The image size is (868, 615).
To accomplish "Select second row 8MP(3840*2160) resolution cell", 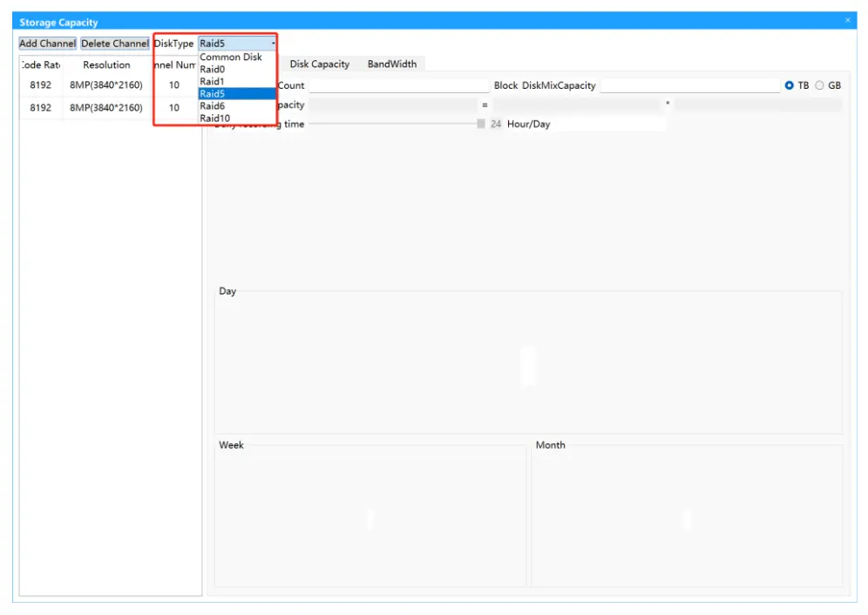I will (x=106, y=107).
